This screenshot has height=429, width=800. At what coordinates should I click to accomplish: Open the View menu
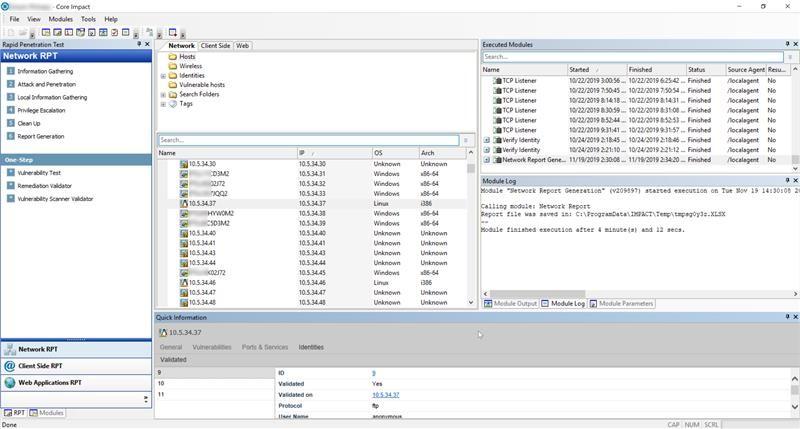(34, 19)
